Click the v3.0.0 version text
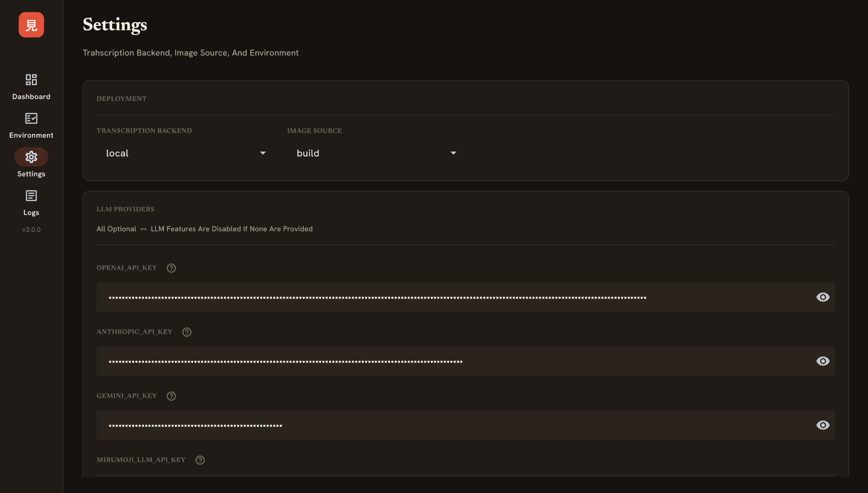Screen dimensions: 868x493 click(31, 230)
